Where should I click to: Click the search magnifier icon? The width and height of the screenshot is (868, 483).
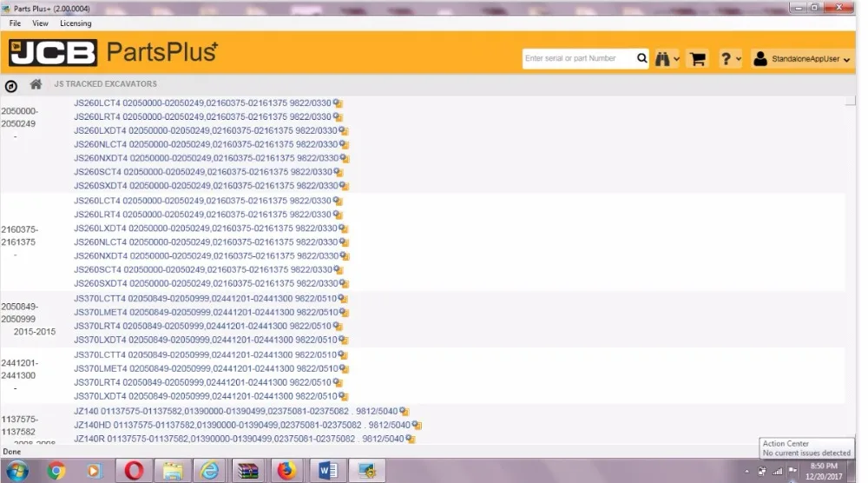(641, 58)
